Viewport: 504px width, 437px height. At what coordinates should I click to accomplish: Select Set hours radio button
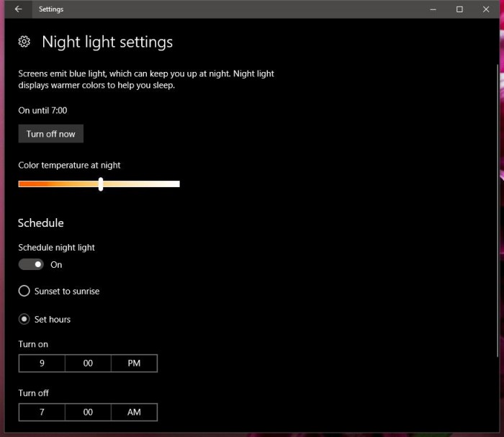24,319
